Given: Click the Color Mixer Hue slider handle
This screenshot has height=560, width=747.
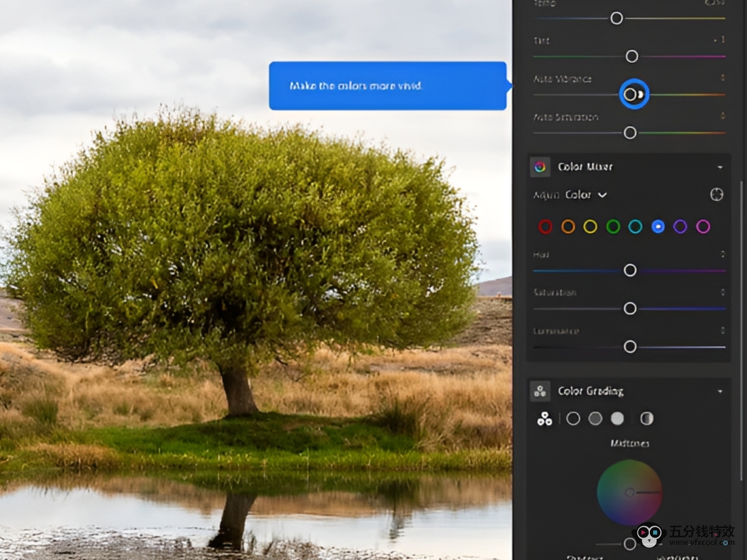Looking at the screenshot, I should click(630, 270).
